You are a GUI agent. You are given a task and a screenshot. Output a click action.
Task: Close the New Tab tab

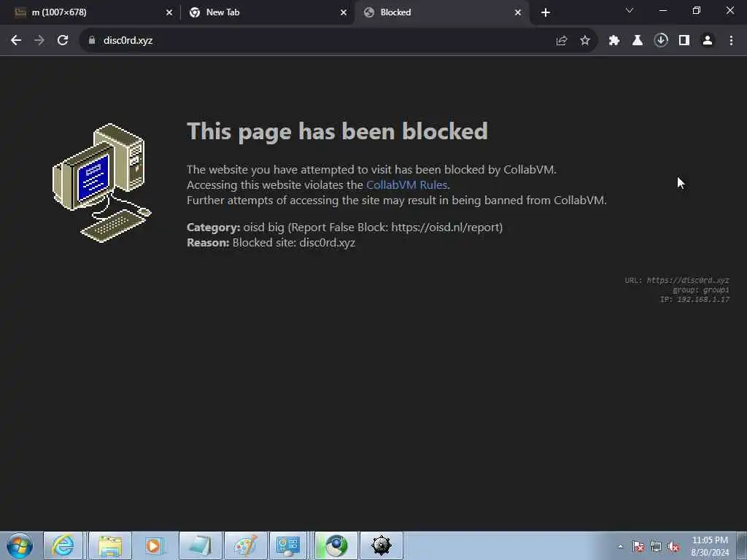344,12
